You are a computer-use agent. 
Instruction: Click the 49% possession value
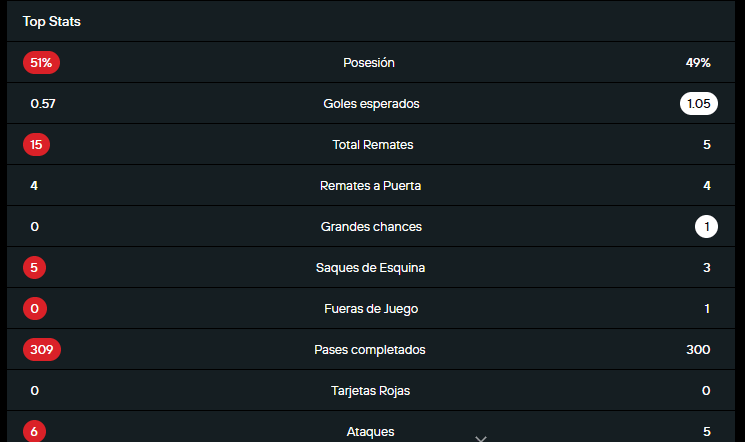(697, 62)
